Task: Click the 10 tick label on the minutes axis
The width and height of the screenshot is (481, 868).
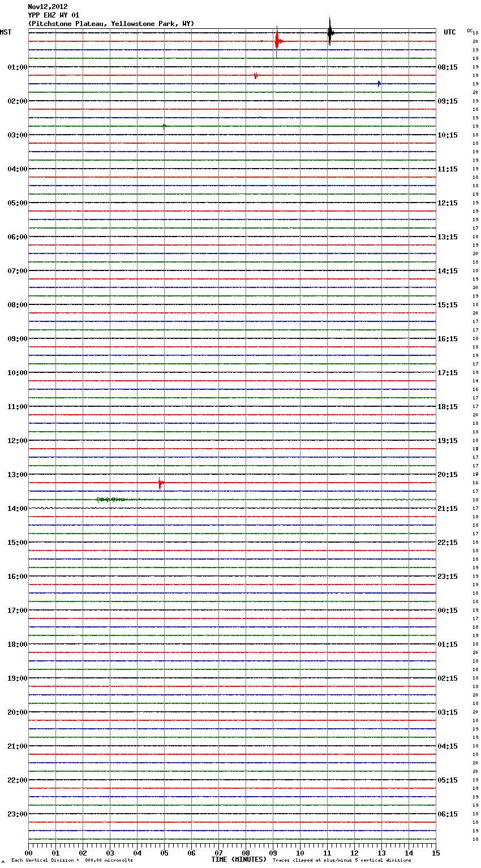Action: 300,853
